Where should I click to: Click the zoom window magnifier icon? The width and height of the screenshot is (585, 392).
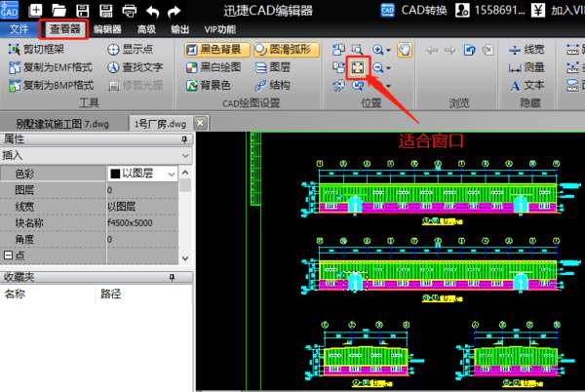pos(357,49)
